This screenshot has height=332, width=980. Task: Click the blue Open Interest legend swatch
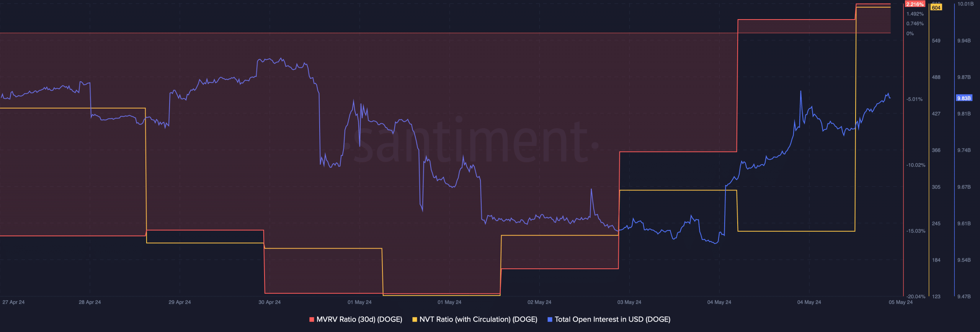pos(550,319)
